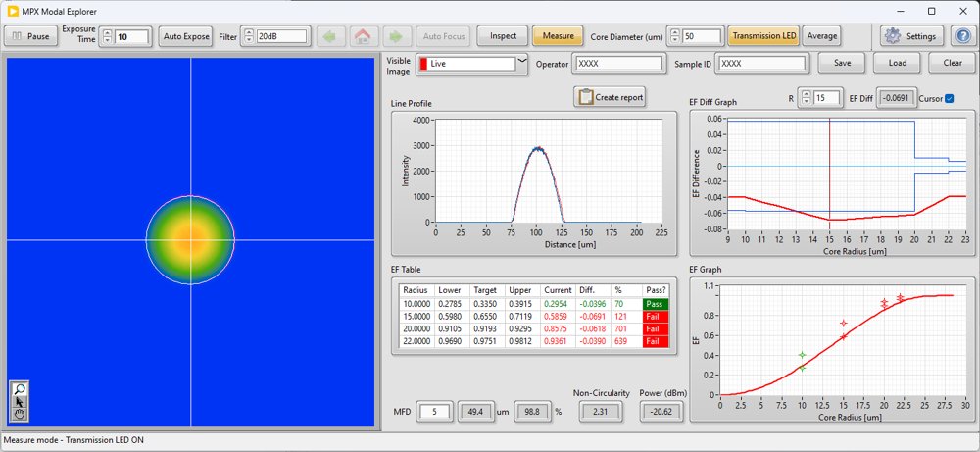Screen dimensions: 980x452
Task: Toggle the Measure mode button
Action: [559, 36]
